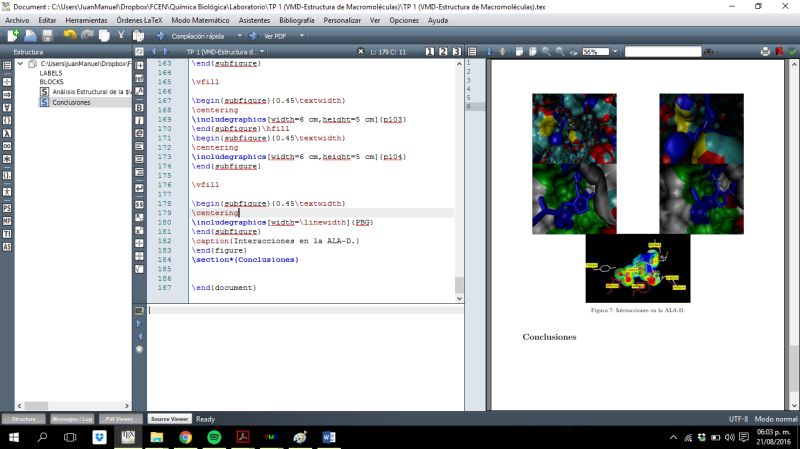
Task: Insert a ref with the editor sidebar icon
Action: (x=139, y=78)
